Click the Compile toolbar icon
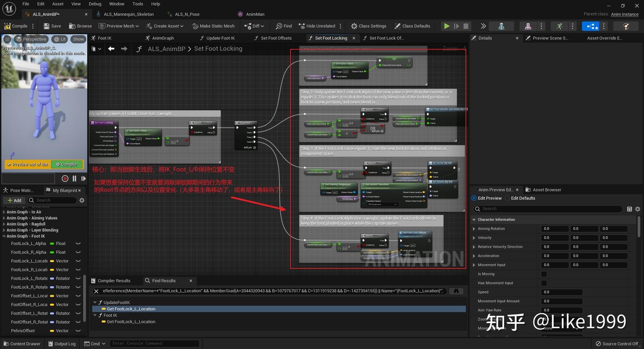Viewport: 644px width, 349px height. 16,26
